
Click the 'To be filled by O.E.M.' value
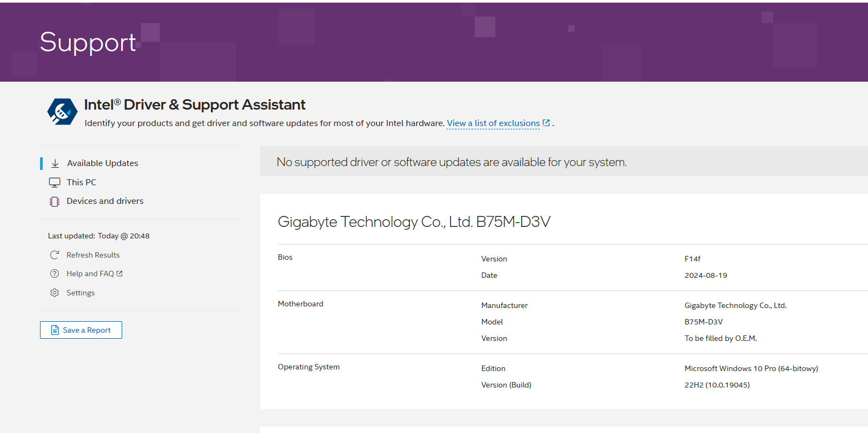(721, 338)
